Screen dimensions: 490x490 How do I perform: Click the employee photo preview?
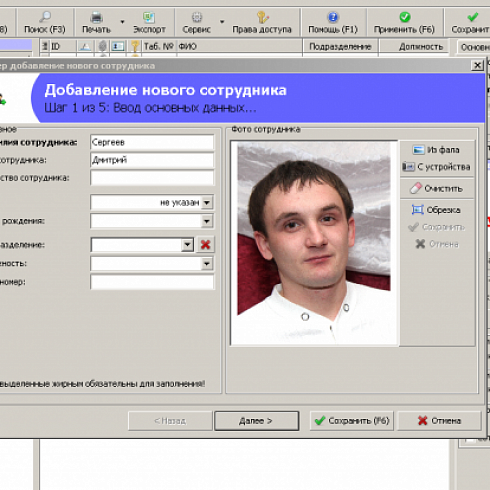314,243
